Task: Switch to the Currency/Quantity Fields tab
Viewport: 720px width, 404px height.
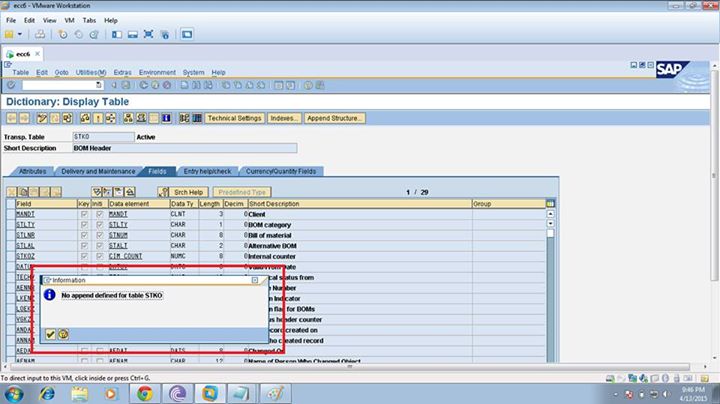Action: click(x=281, y=171)
